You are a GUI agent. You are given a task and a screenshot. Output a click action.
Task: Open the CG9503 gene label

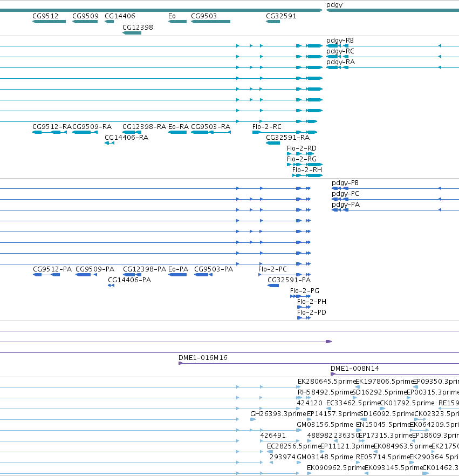pos(204,16)
